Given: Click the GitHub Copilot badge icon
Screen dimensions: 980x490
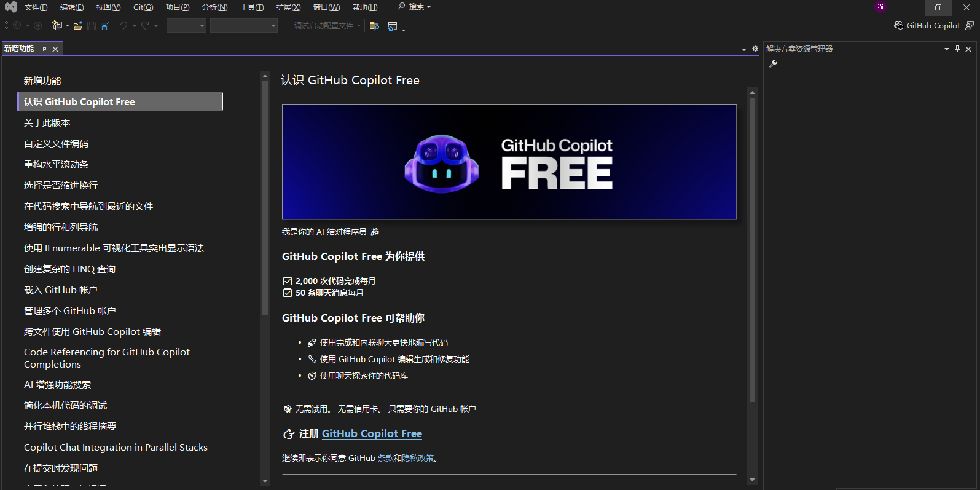Looking at the screenshot, I should [898, 25].
